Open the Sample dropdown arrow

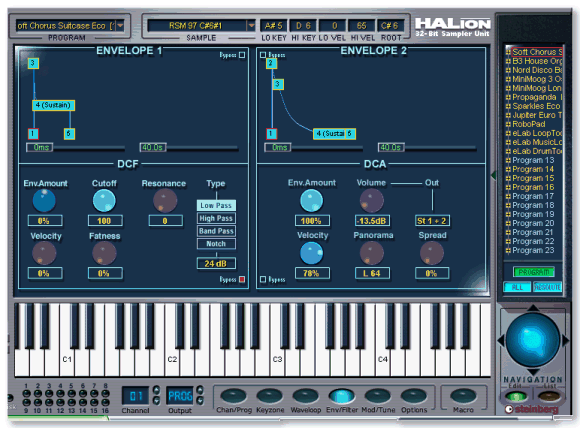pyautogui.click(x=251, y=26)
